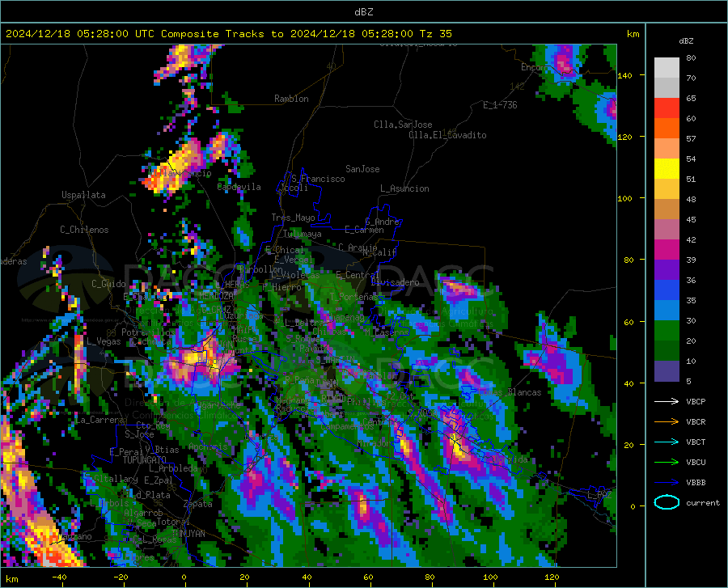Image resolution: width=728 pixels, height=588 pixels.
Task: Click the 'Ramblon' map label
Action: click(x=291, y=99)
